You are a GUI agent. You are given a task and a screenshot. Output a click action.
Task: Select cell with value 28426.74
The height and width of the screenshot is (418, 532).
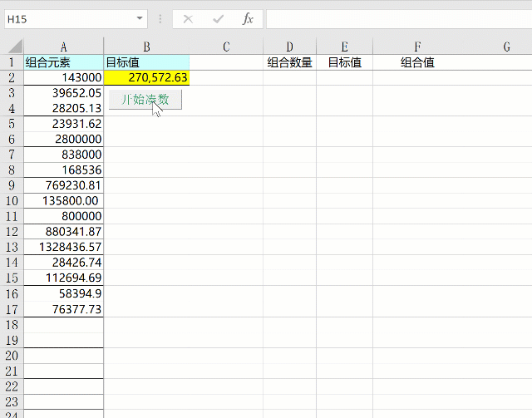pos(63,263)
